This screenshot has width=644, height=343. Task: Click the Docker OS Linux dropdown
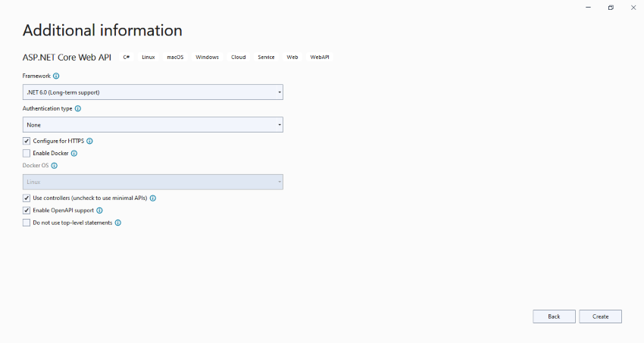click(153, 182)
